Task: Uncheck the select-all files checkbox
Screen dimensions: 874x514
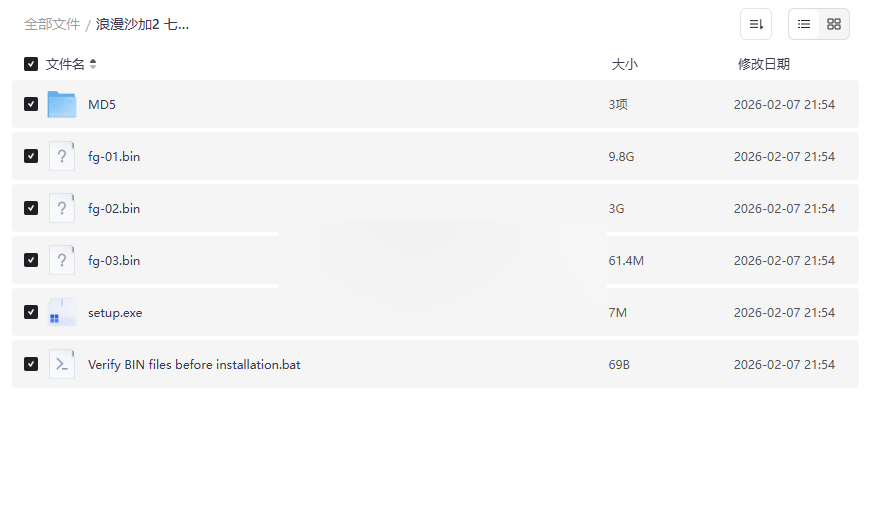Action: click(31, 64)
